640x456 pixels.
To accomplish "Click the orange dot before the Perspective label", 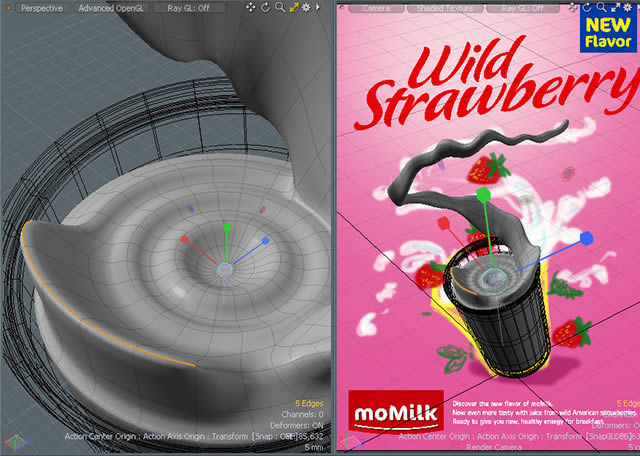I will point(8,8).
